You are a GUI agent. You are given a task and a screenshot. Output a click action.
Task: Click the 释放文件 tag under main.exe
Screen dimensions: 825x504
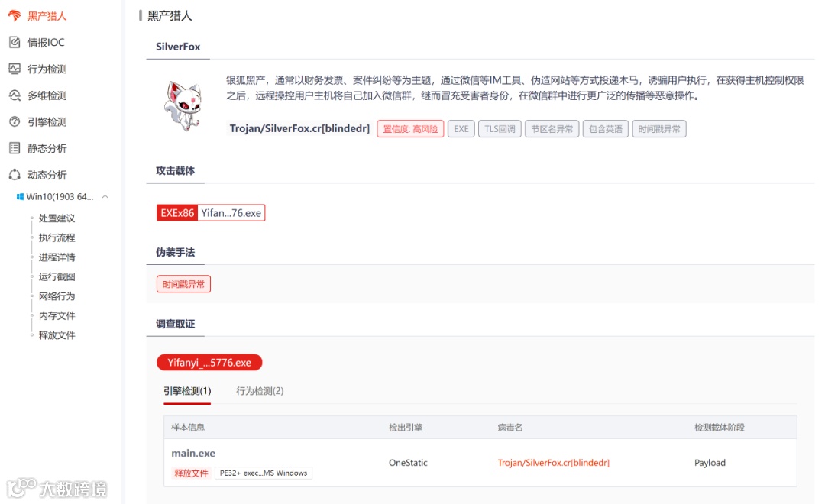tap(191, 473)
